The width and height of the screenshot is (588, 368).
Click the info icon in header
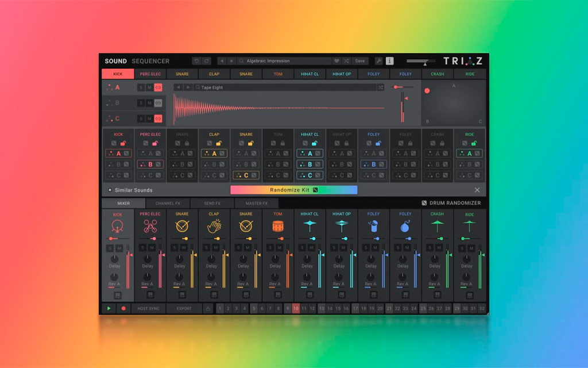point(390,61)
